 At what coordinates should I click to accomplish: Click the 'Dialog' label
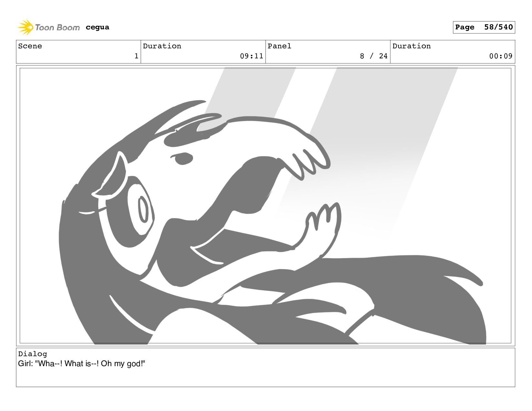(x=33, y=354)
